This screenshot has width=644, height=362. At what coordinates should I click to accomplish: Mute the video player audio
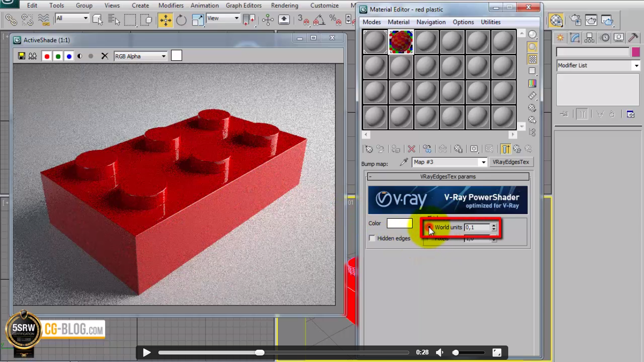tap(439, 353)
